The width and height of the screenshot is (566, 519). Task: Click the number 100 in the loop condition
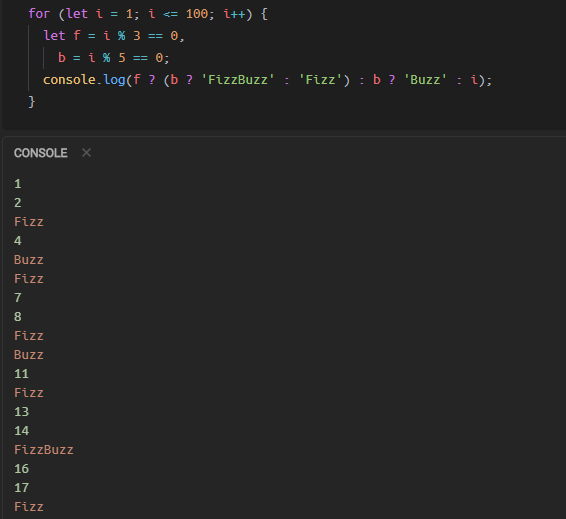[197, 14]
